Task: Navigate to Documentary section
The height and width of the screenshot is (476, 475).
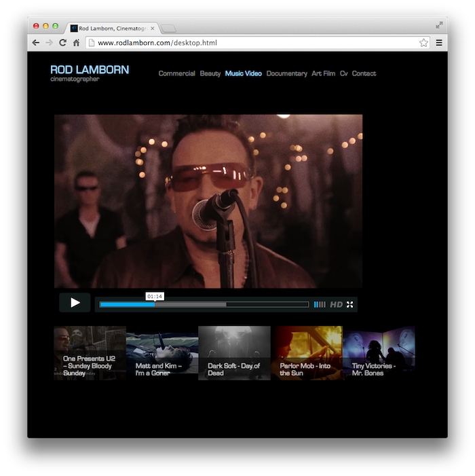Action: [286, 73]
